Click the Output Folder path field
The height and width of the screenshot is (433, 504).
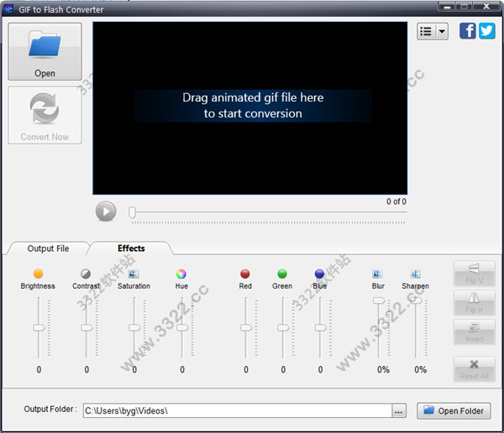coord(238,411)
